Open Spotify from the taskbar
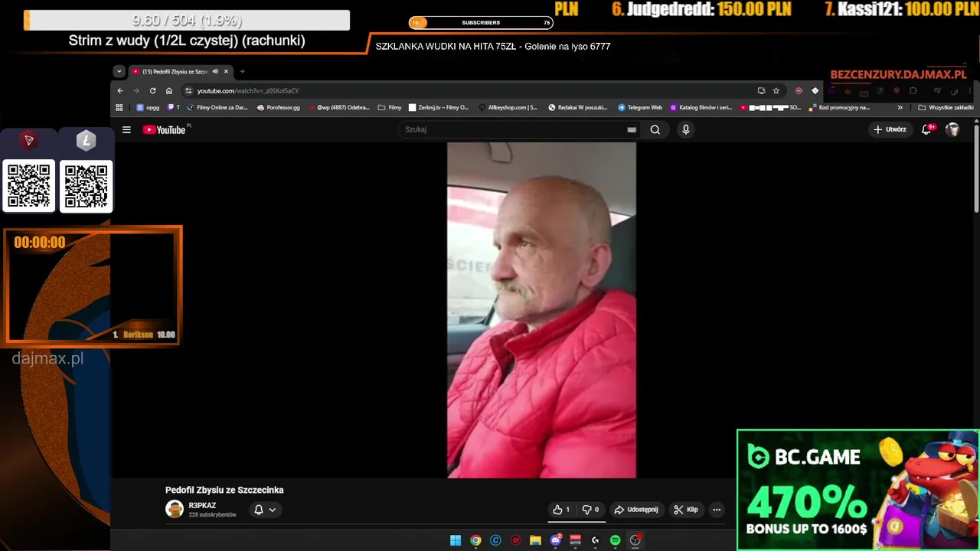 615,540
